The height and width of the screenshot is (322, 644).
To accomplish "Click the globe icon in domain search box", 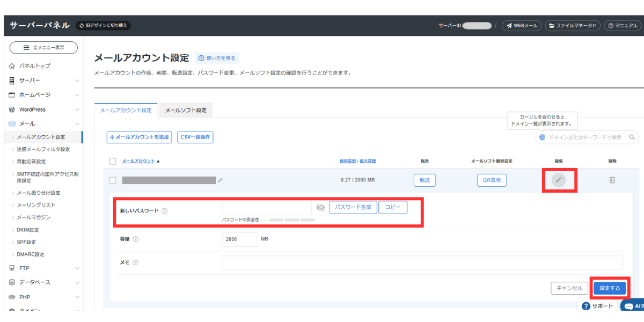I will 543,137.
